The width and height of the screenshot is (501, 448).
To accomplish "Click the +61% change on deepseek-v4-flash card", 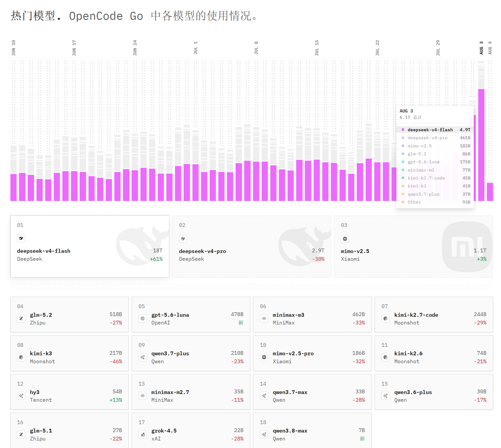I will coord(156,259).
